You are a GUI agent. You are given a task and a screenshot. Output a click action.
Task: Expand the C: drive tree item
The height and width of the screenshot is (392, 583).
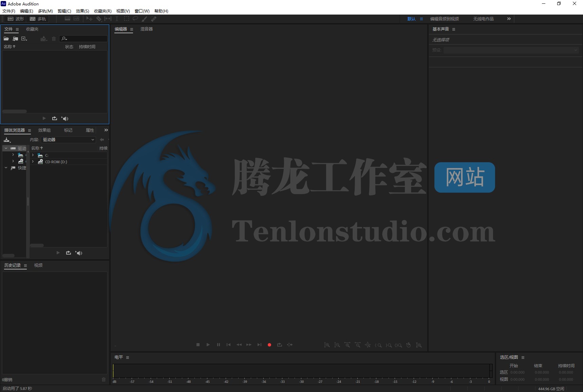click(33, 155)
